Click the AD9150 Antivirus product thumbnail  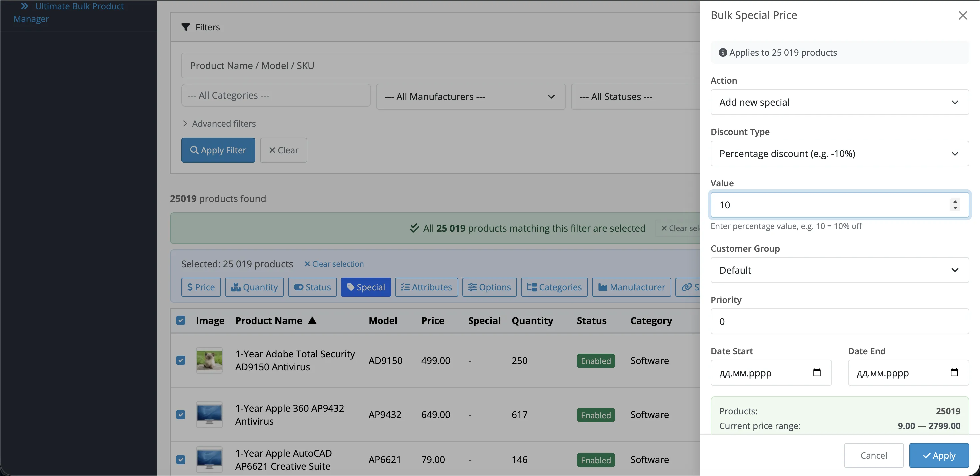tap(209, 360)
